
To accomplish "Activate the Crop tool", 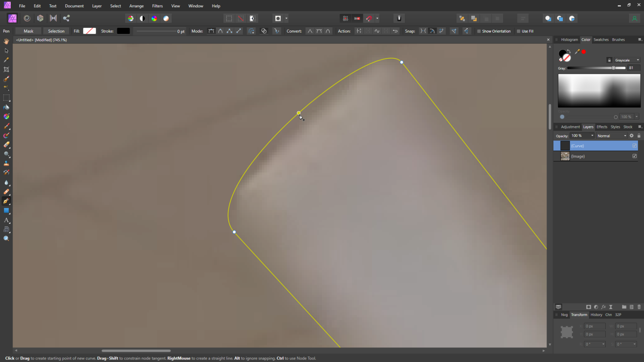I will point(6,69).
